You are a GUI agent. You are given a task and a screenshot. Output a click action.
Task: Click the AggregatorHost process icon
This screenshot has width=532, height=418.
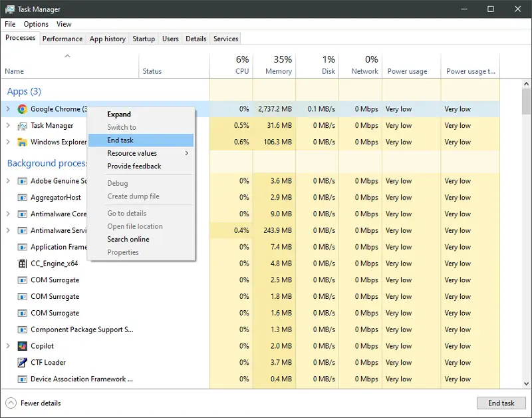point(23,198)
